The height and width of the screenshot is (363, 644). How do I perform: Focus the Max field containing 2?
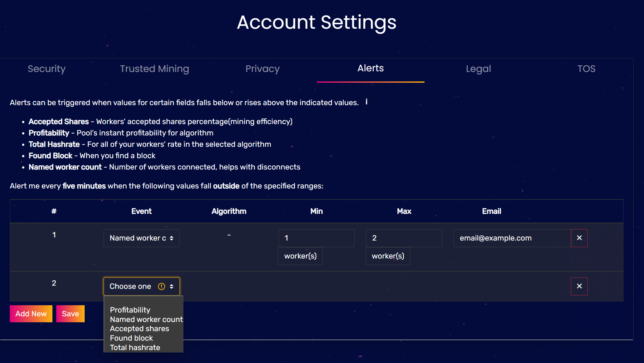point(404,238)
